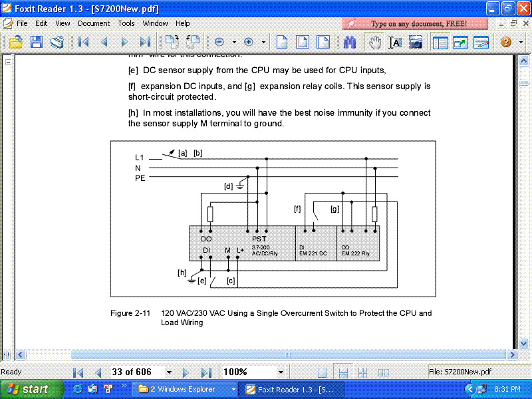The height and width of the screenshot is (399, 532).
Task: Collapse the bookmark panel toggle
Action: [8, 62]
